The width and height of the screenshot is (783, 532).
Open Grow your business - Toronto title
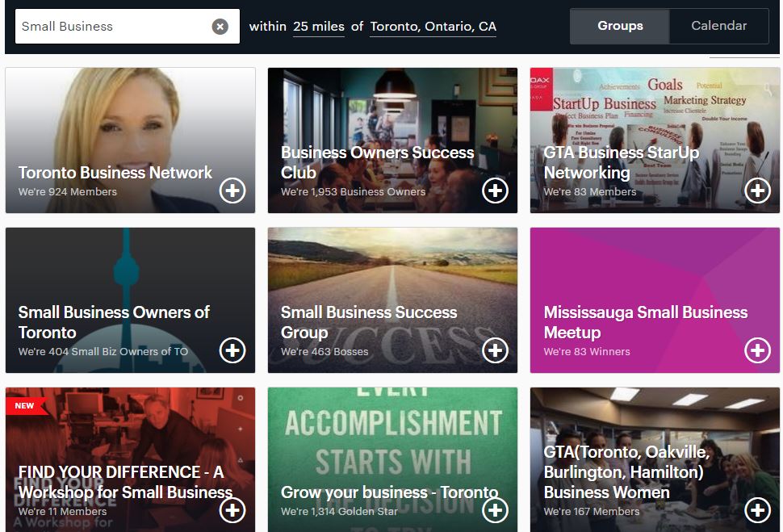(x=390, y=492)
